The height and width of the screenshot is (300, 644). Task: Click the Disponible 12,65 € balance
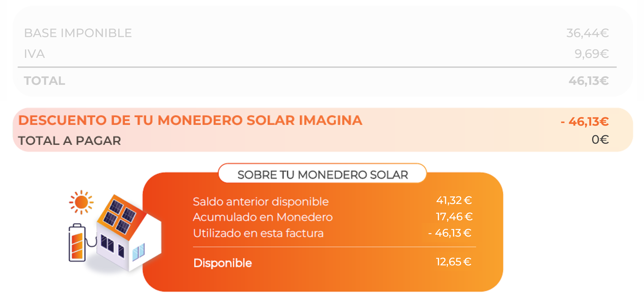(x=454, y=262)
